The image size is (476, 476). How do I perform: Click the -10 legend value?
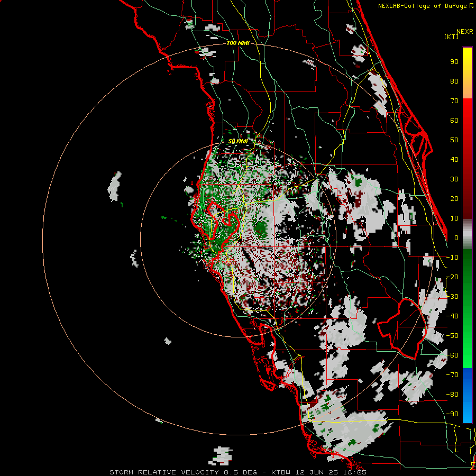452,258
